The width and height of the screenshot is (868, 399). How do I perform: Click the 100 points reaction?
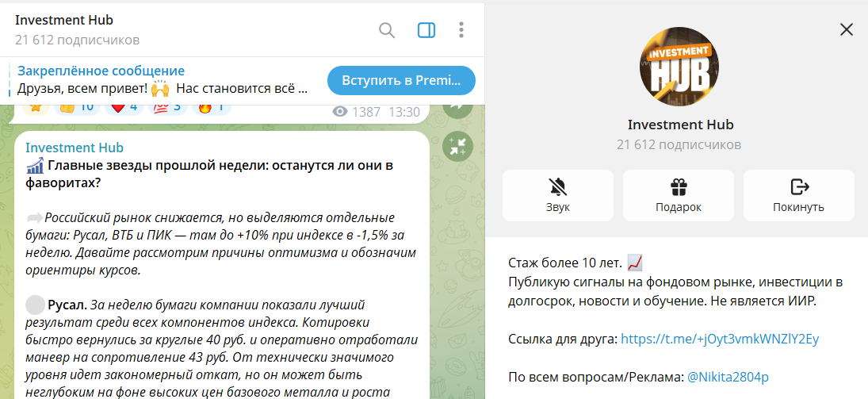(166, 107)
